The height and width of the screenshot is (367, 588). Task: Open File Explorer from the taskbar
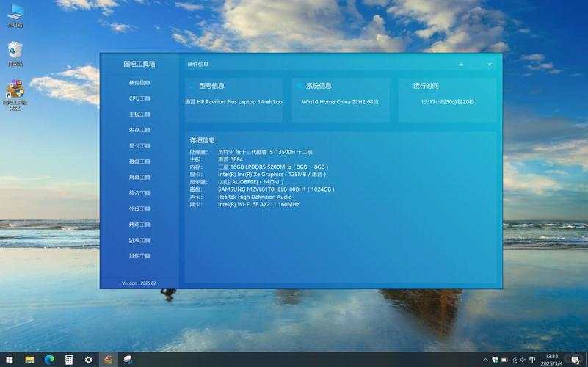29,360
